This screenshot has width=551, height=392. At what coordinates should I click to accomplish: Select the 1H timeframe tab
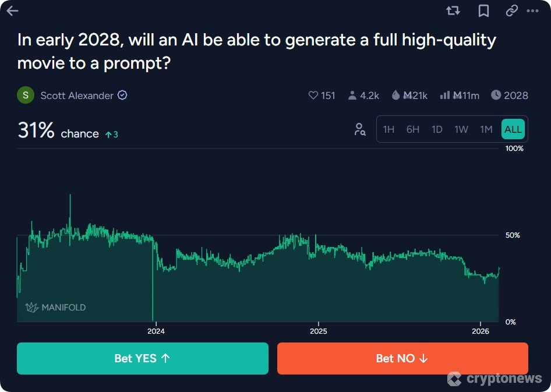[x=388, y=129]
